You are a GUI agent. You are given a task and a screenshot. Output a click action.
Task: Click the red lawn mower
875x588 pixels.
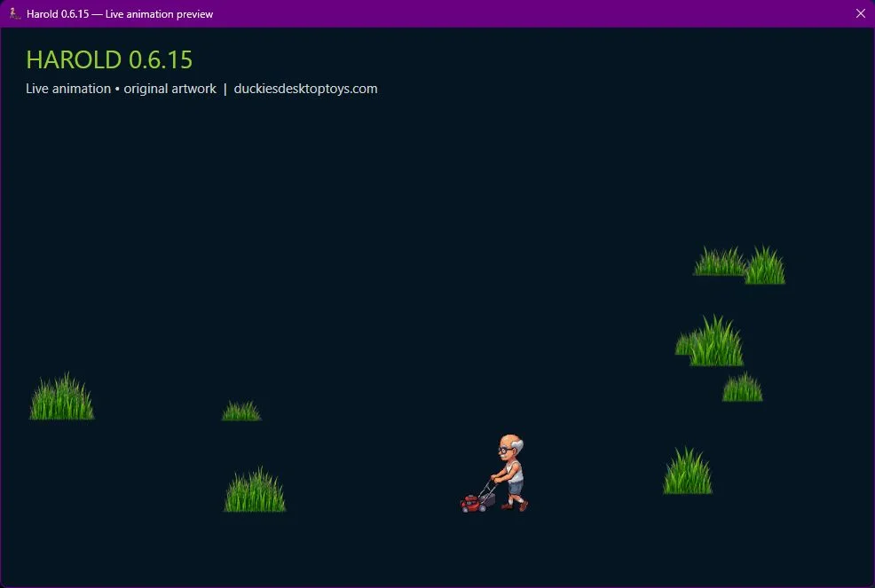(477, 497)
